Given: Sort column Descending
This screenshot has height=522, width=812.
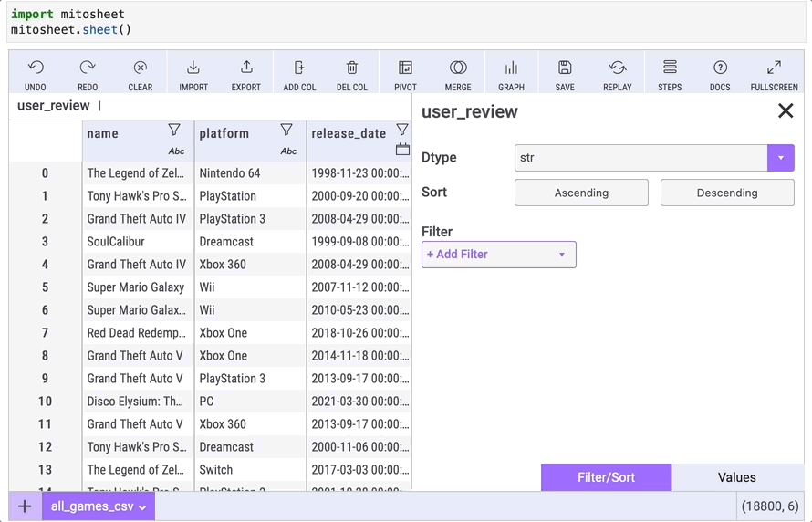Looking at the screenshot, I should tap(726, 193).
